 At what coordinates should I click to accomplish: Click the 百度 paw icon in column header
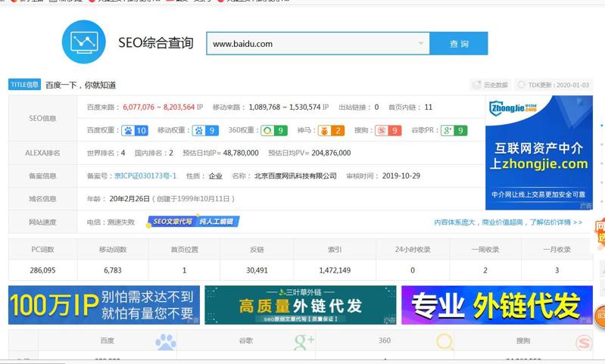[166, 341]
